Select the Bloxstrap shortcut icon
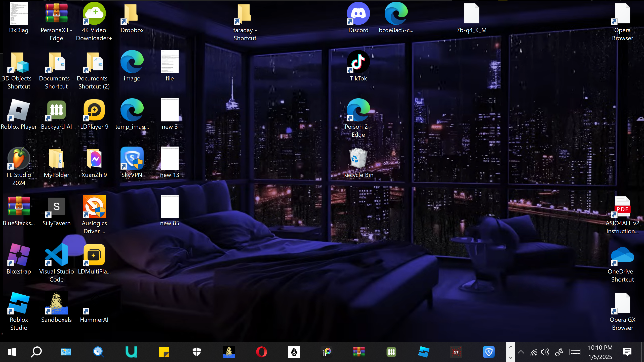Viewport: 644px width, 362px height. pos(19,255)
